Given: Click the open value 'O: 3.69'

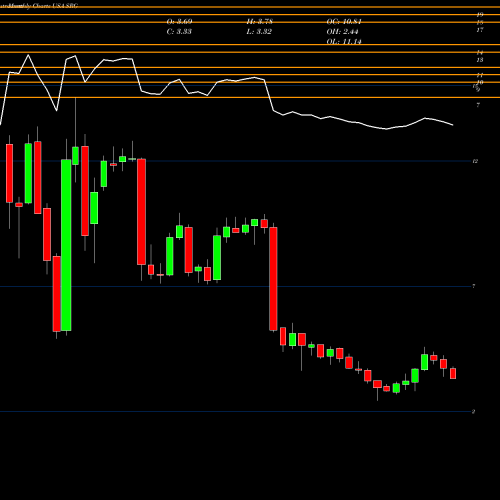Looking at the screenshot, I should [179, 22].
